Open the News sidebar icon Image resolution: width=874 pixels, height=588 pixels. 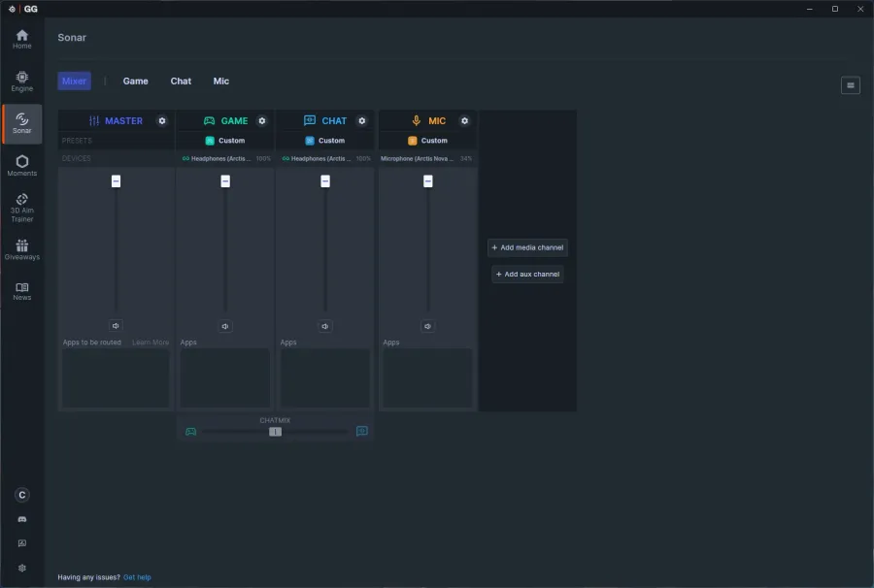coord(21,291)
